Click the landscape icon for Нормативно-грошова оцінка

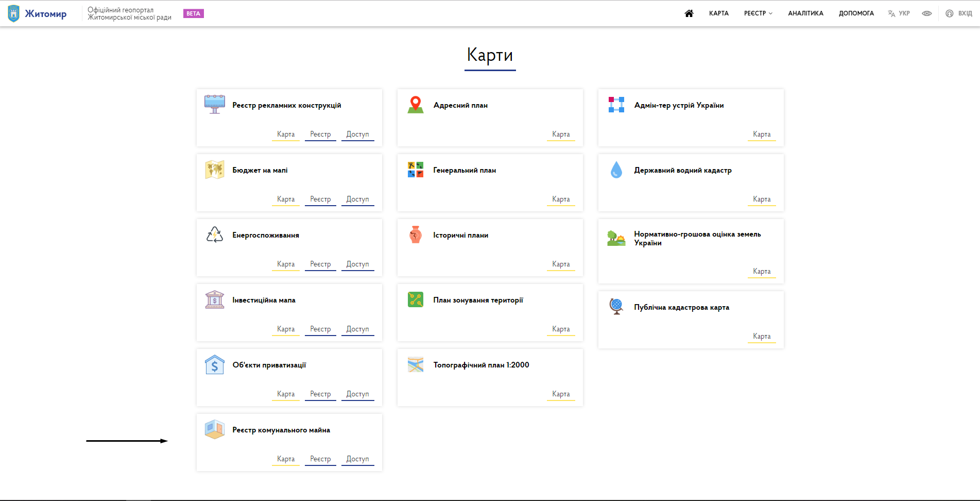point(616,238)
